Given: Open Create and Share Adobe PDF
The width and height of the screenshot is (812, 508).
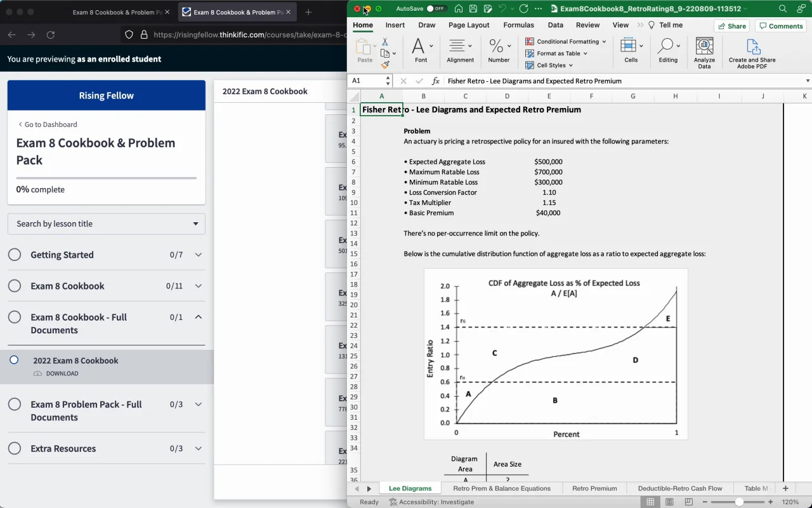Looking at the screenshot, I should coord(752,52).
